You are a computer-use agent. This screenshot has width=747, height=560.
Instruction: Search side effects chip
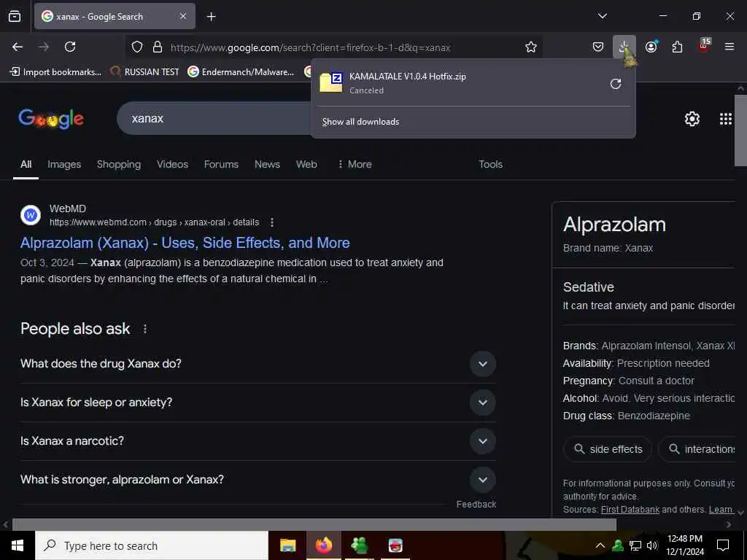608,449
